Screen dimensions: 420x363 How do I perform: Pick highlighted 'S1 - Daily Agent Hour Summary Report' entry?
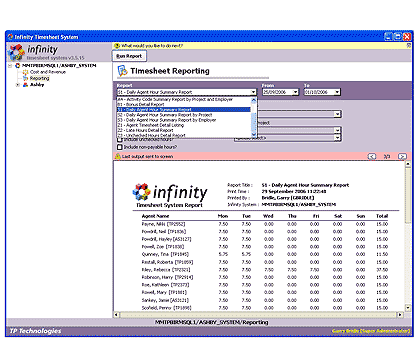184,110
